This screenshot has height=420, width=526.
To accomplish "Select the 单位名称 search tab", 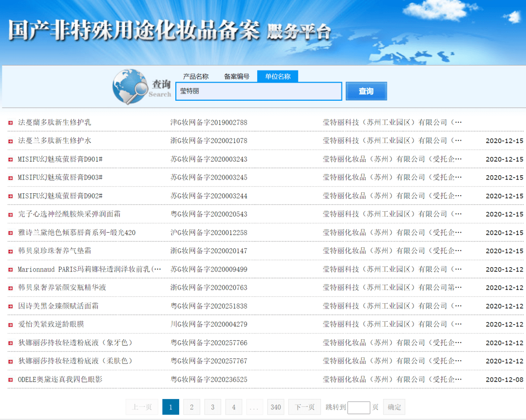I will pos(278,76).
